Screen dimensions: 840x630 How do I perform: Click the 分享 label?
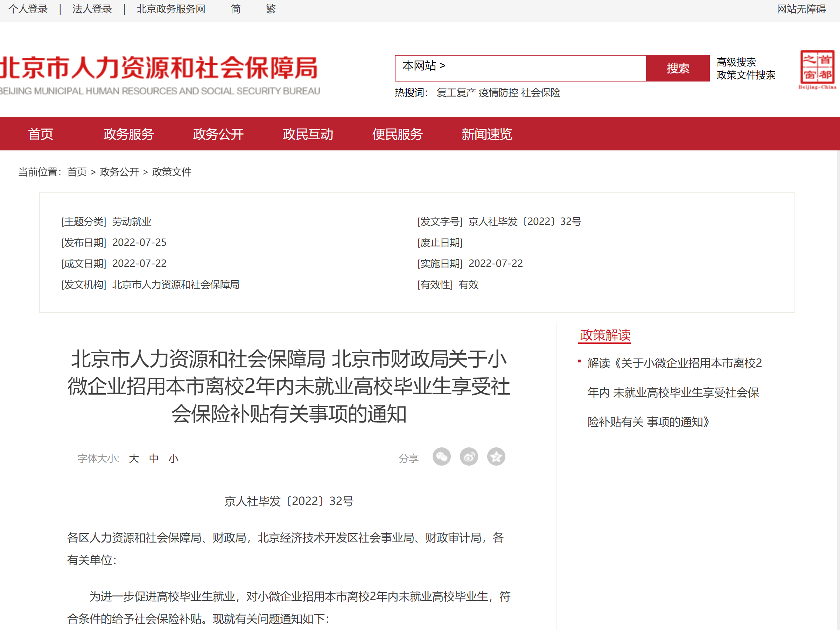pos(408,459)
